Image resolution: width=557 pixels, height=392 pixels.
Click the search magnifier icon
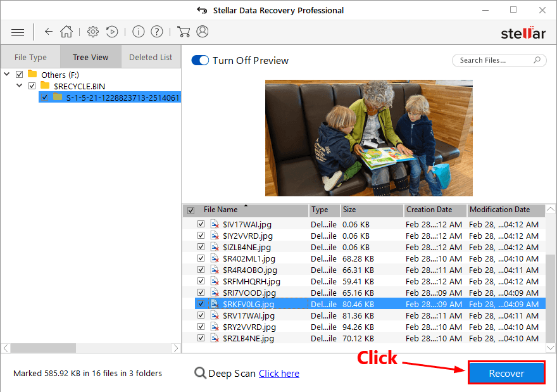[537, 60]
